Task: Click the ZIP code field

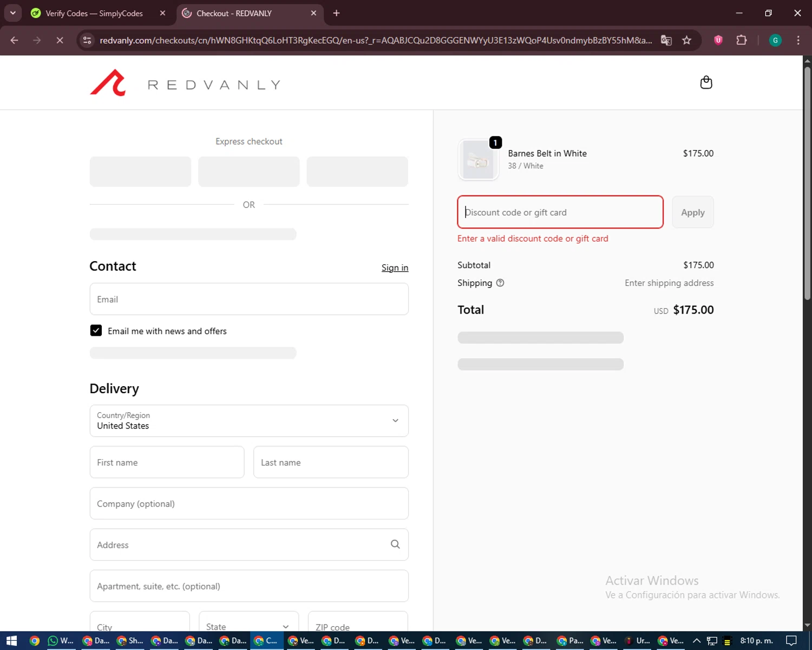Action: pyautogui.click(x=358, y=621)
